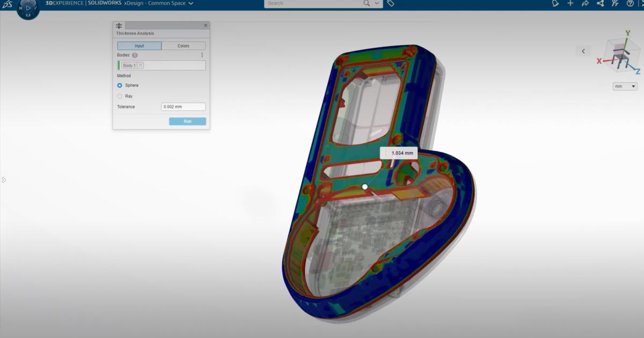
Task: Open the Bodies three-dot options menu
Action: (202, 55)
